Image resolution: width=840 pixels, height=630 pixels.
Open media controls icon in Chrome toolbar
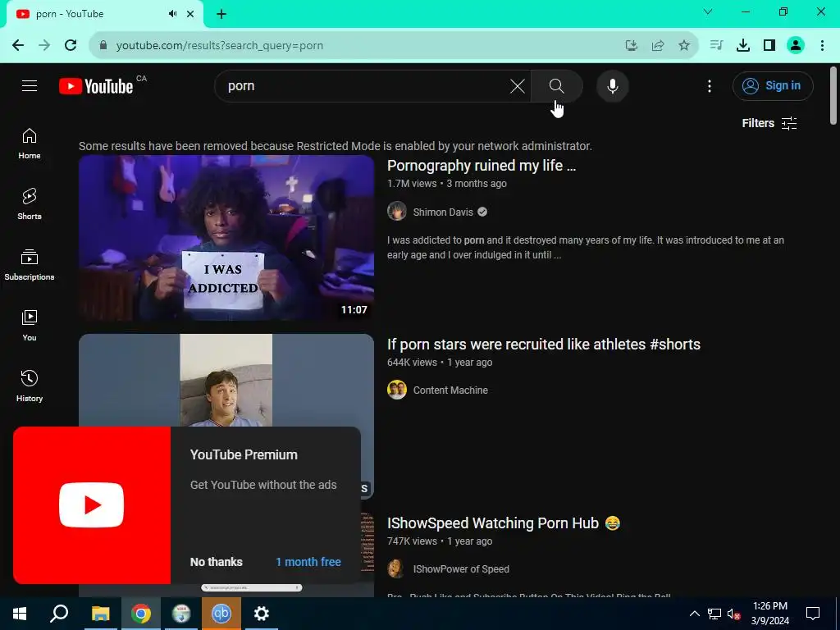(717, 45)
